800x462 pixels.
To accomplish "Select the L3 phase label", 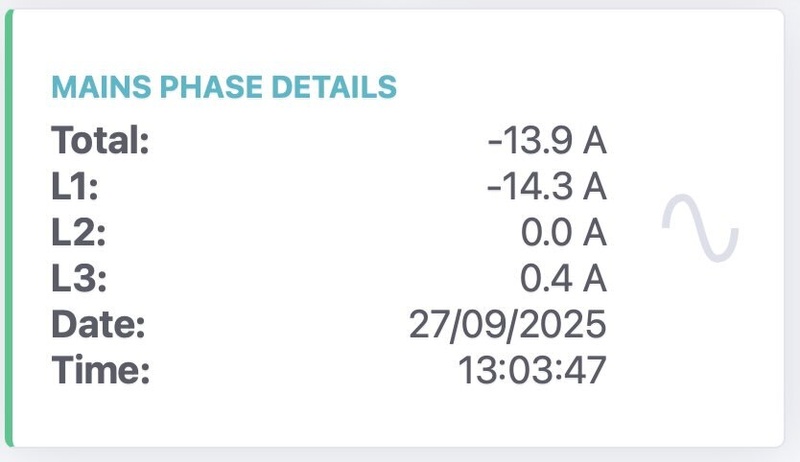I will click(x=76, y=279).
